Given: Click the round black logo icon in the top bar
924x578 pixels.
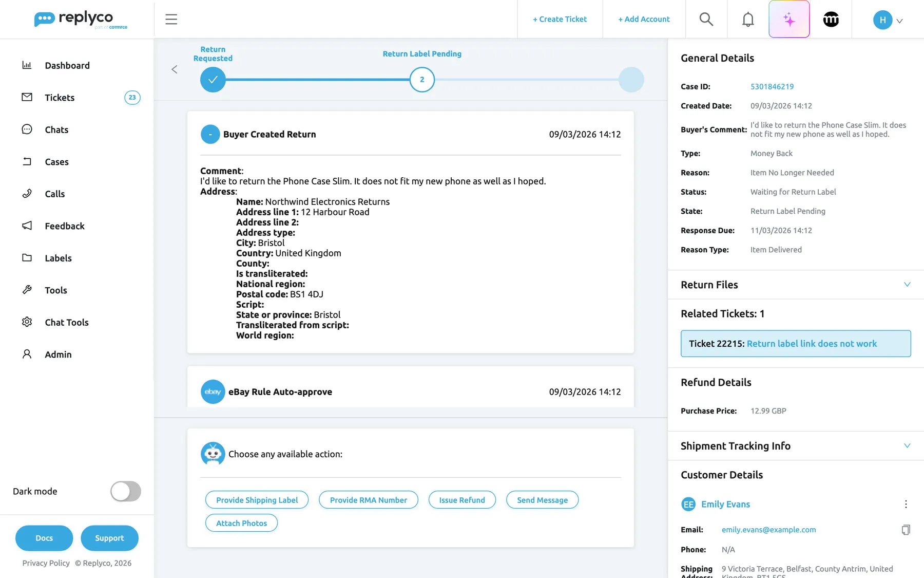Looking at the screenshot, I should pos(831,20).
